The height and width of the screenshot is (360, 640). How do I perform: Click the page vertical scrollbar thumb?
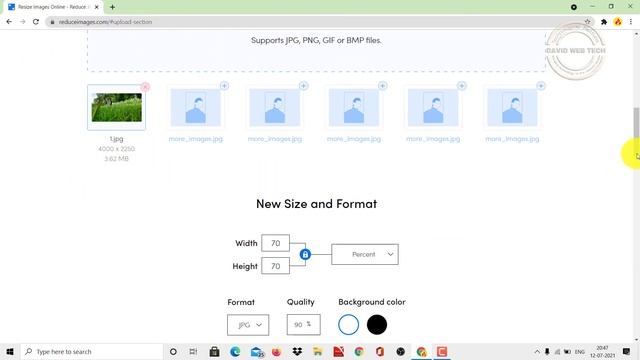(x=636, y=123)
